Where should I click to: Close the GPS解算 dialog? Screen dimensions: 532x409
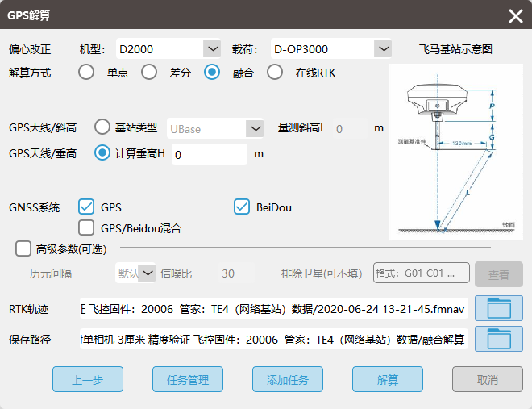515,15
